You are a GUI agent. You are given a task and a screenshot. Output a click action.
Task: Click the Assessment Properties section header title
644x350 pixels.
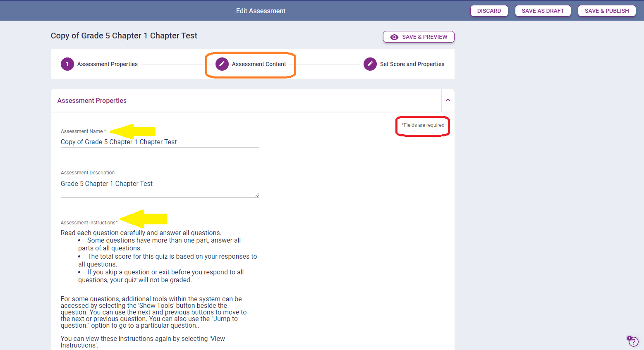[92, 101]
